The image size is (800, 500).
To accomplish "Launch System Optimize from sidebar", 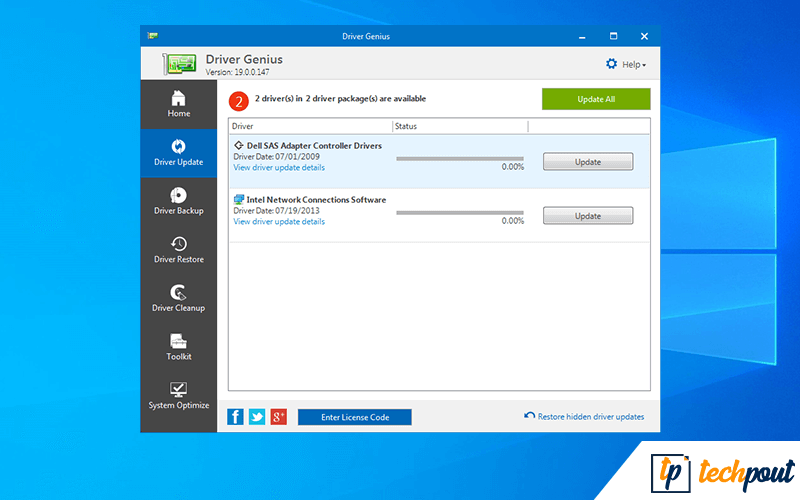I will coord(178,396).
